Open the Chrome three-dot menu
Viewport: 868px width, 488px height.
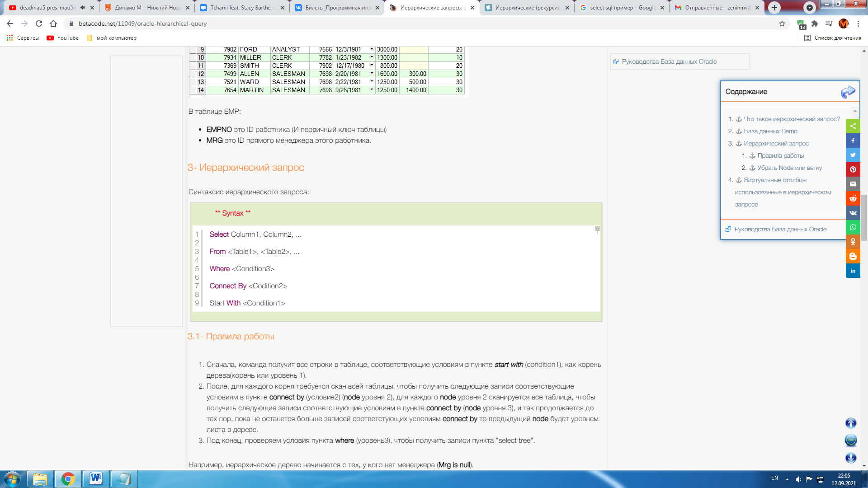pos(858,23)
